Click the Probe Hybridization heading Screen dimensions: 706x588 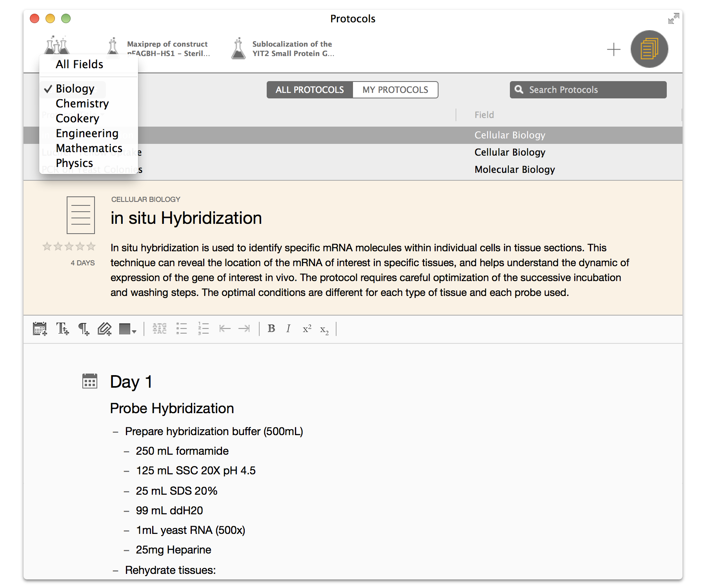pos(172,408)
